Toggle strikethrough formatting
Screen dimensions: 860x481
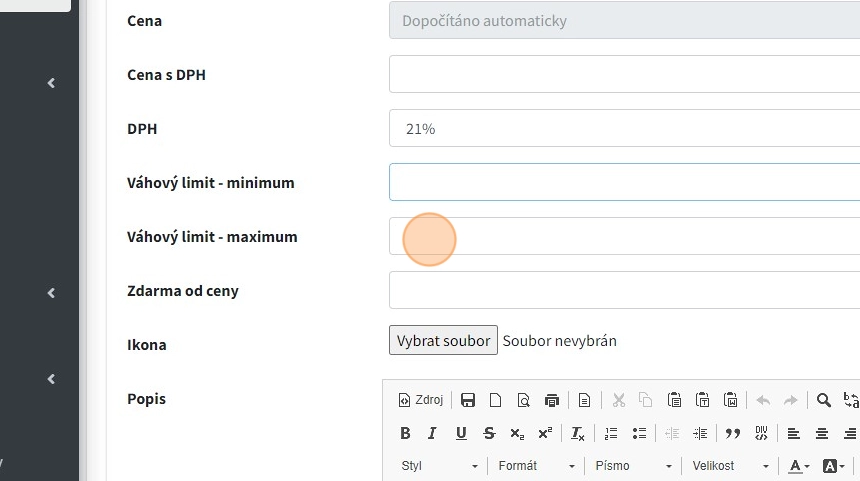(489, 433)
